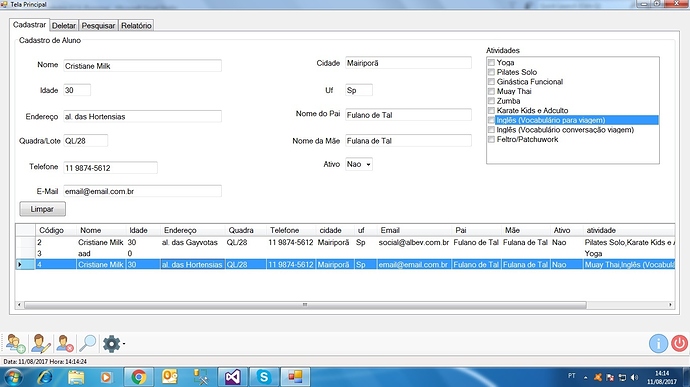
Task: Click the edit student pencil icon
Action: pyautogui.click(x=40, y=343)
